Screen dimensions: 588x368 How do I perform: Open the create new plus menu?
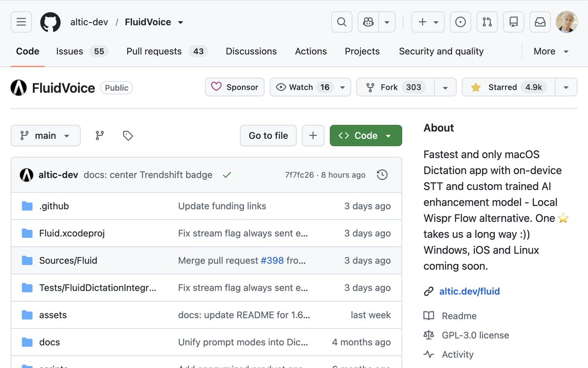428,22
